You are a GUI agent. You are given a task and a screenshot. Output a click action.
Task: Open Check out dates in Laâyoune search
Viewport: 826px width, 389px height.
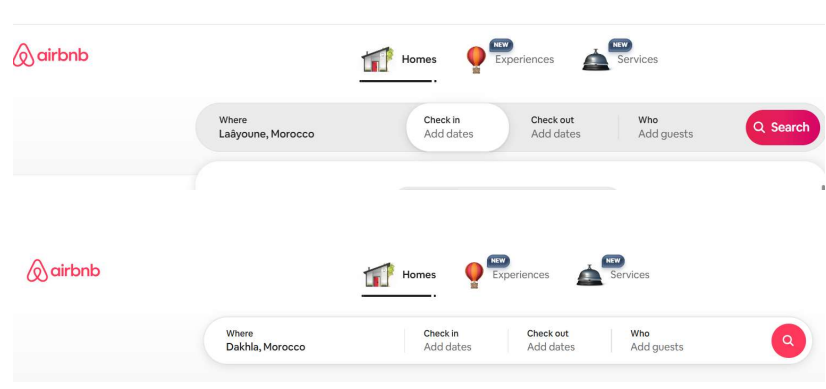(564, 127)
